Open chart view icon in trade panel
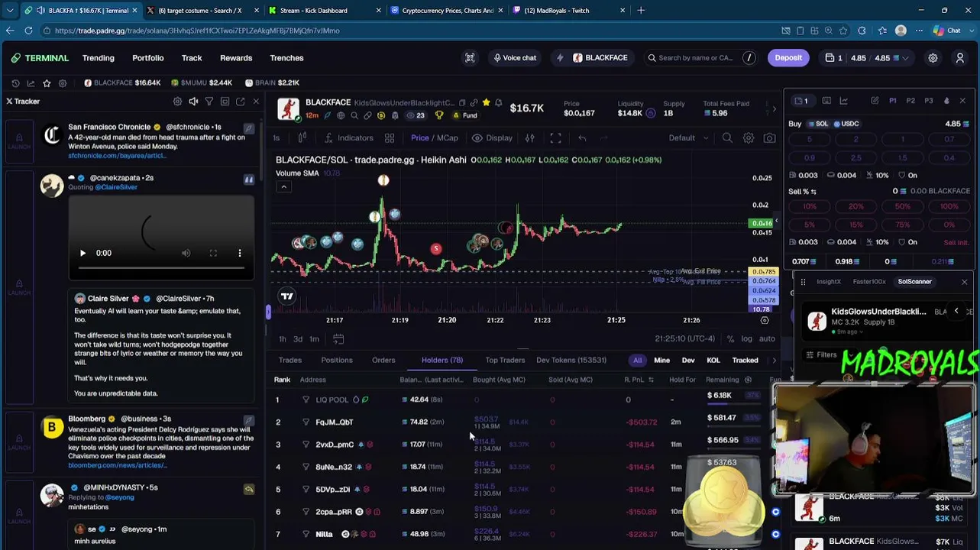 click(843, 101)
